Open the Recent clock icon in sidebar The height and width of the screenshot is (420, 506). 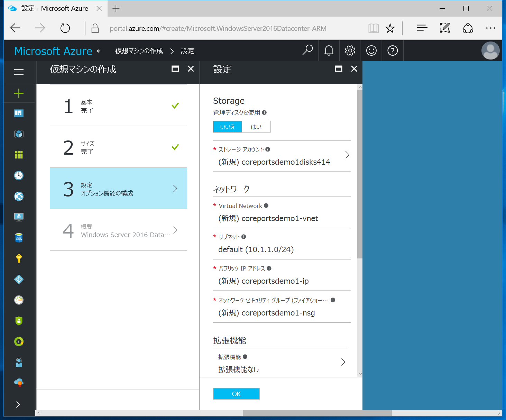point(19,175)
